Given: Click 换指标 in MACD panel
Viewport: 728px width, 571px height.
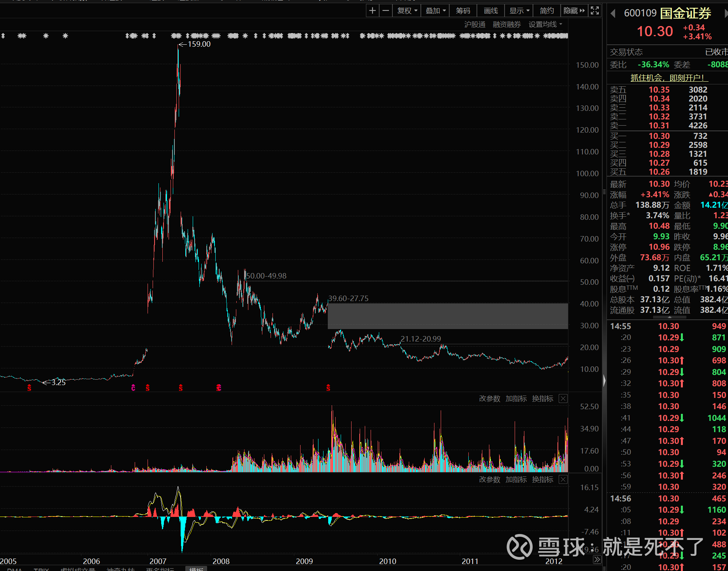Looking at the screenshot, I should pyautogui.click(x=543, y=479).
